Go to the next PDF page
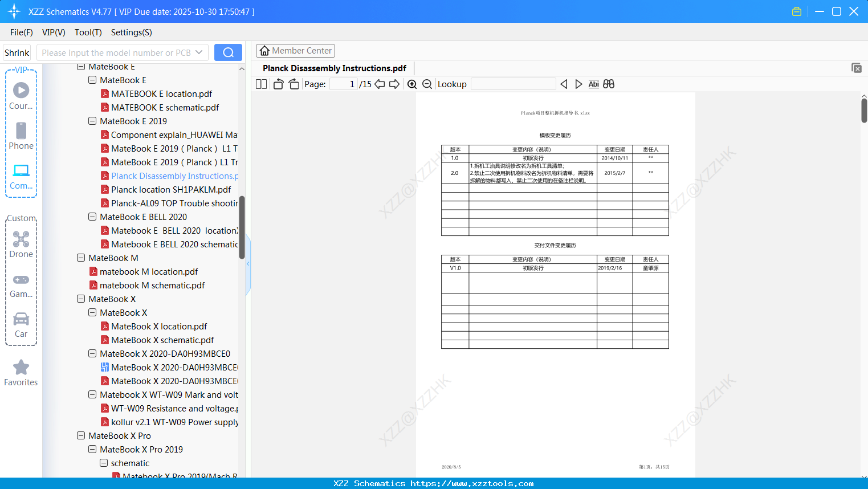 click(394, 84)
